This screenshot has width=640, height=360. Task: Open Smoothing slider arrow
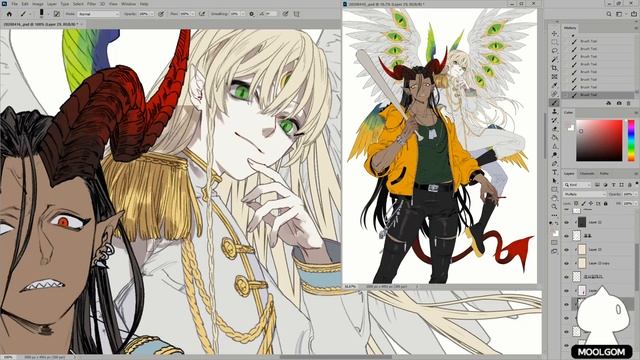[242, 13]
